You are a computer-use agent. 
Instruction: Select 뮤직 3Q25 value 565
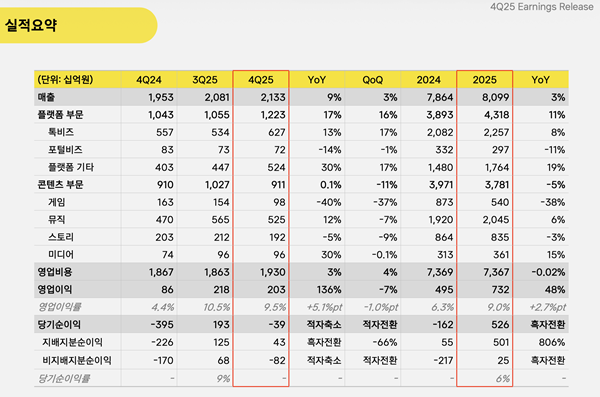pos(221,220)
